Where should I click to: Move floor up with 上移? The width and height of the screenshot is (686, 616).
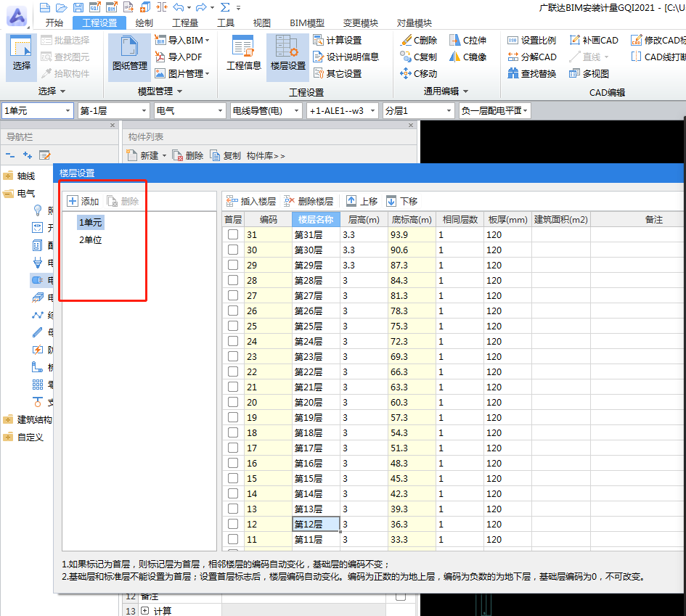362,201
